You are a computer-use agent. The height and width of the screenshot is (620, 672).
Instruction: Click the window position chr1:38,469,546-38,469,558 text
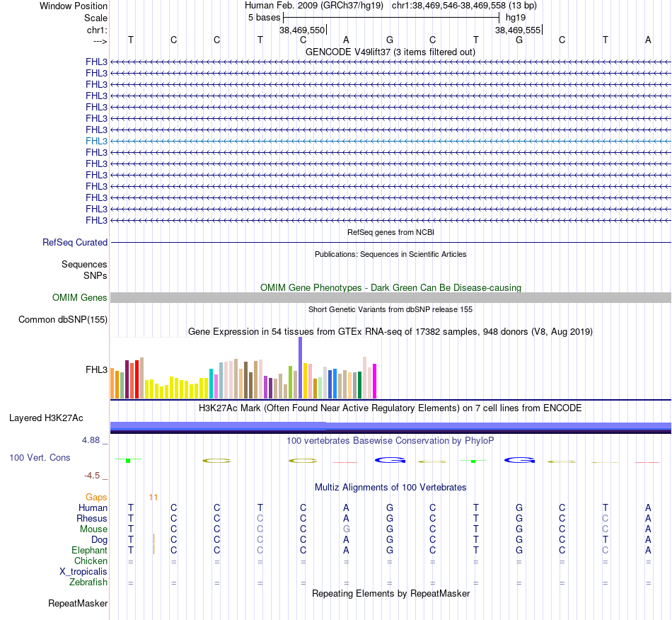click(x=464, y=6)
